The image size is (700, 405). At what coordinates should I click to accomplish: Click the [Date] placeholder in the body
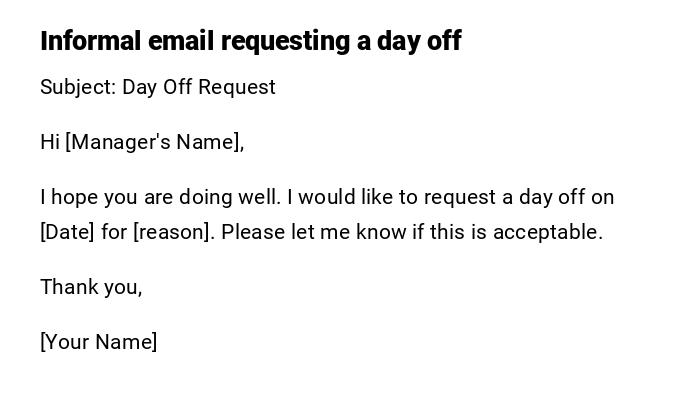click(x=67, y=232)
